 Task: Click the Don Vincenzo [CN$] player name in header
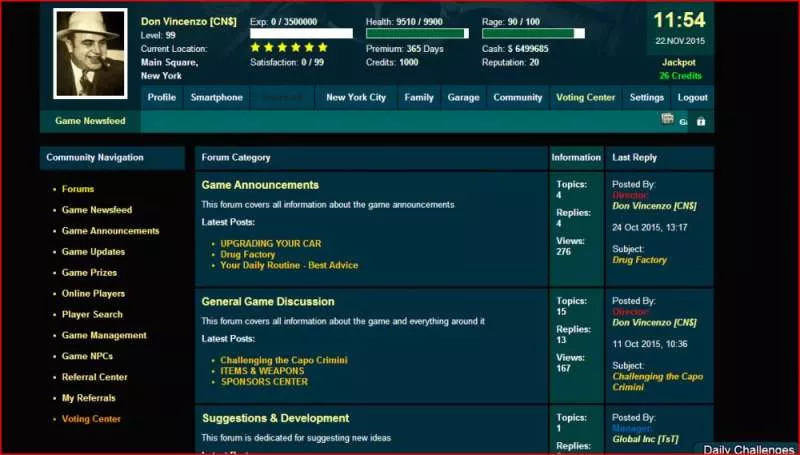189,21
